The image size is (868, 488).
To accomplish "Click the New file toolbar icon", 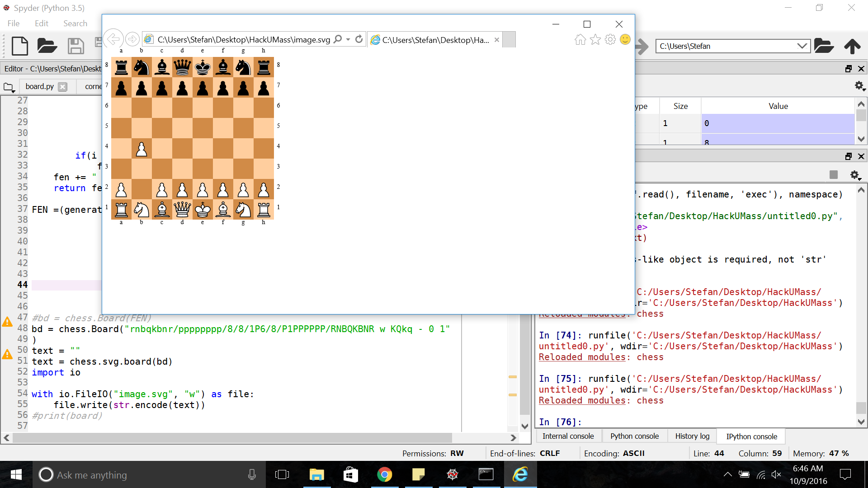I will (x=19, y=46).
